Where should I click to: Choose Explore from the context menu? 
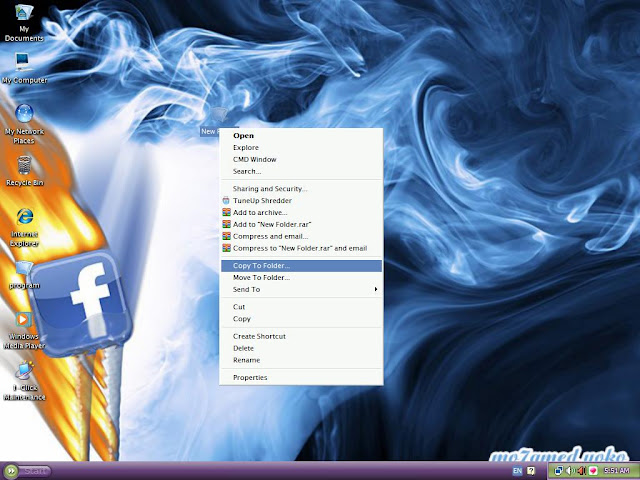[301, 147]
